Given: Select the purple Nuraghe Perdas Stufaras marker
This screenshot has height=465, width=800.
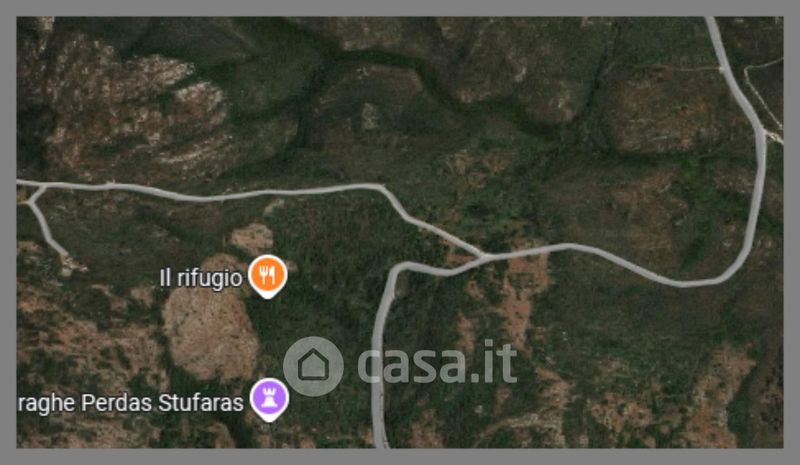Looking at the screenshot, I should click(269, 400).
